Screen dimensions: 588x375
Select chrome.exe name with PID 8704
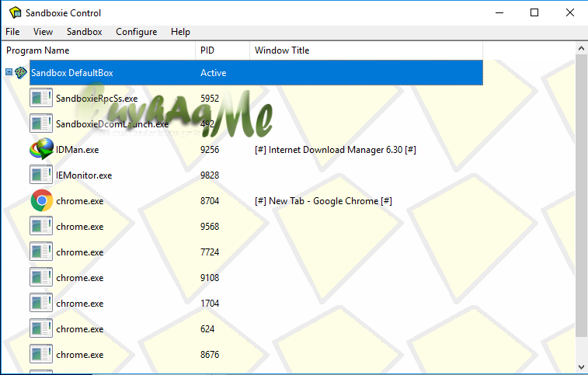coord(80,201)
